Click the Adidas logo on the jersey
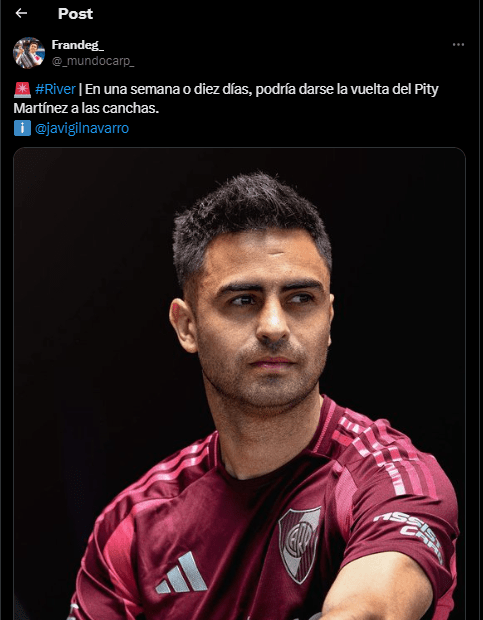 tap(181, 573)
